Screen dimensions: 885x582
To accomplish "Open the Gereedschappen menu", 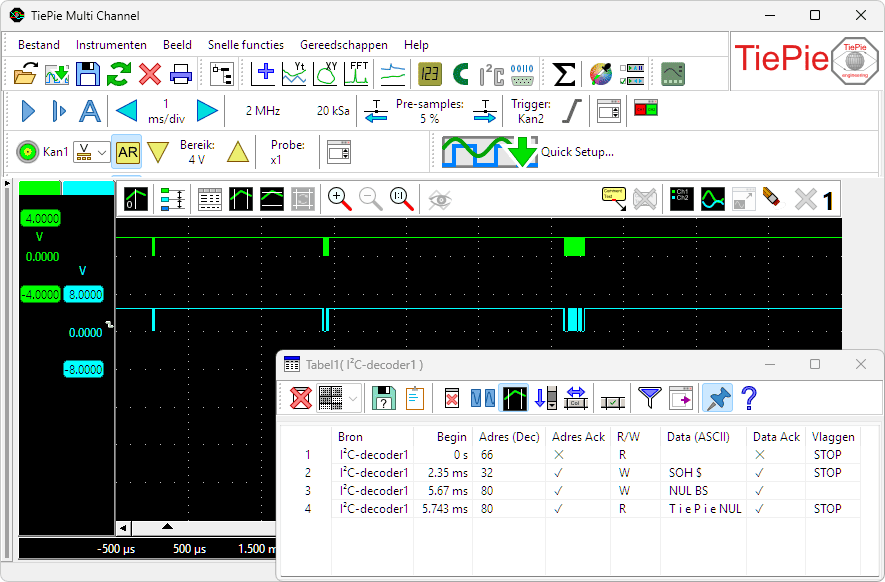I will click(344, 45).
